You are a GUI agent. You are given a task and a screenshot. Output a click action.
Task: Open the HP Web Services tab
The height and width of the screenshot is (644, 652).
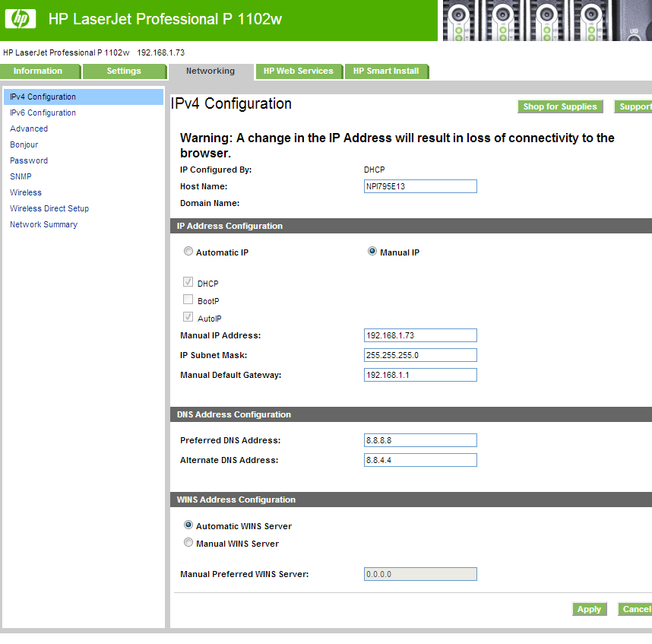pyautogui.click(x=299, y=71)
